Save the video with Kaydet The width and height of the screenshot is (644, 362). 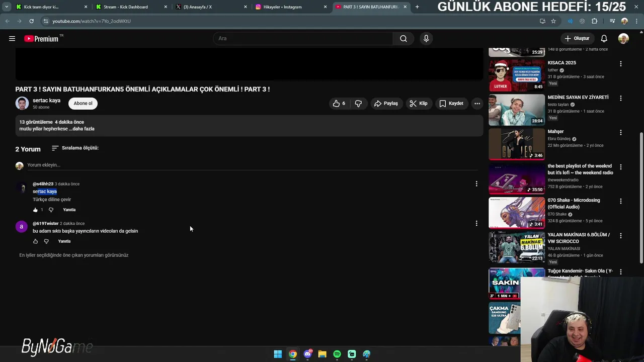(451, 104)
